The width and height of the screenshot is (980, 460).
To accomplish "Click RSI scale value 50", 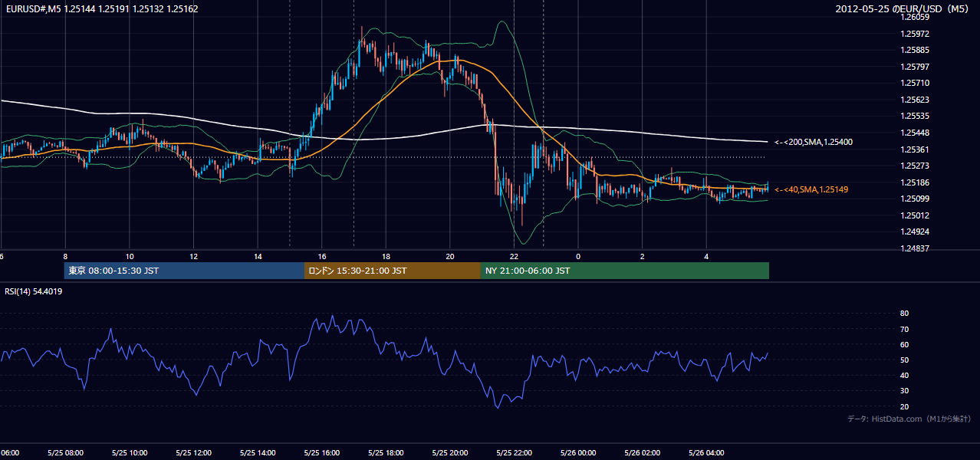I will coord(904,360).
